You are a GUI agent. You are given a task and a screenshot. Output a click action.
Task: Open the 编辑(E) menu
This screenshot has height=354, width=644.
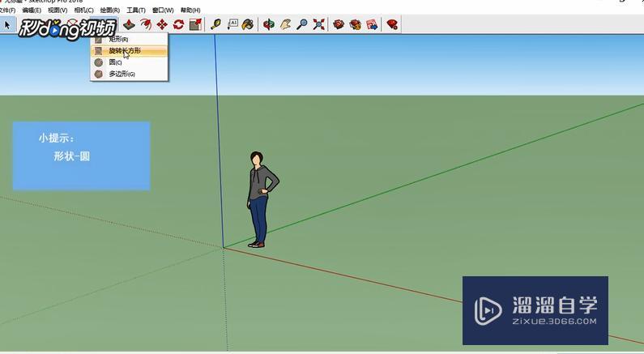[x=32, y=10]
